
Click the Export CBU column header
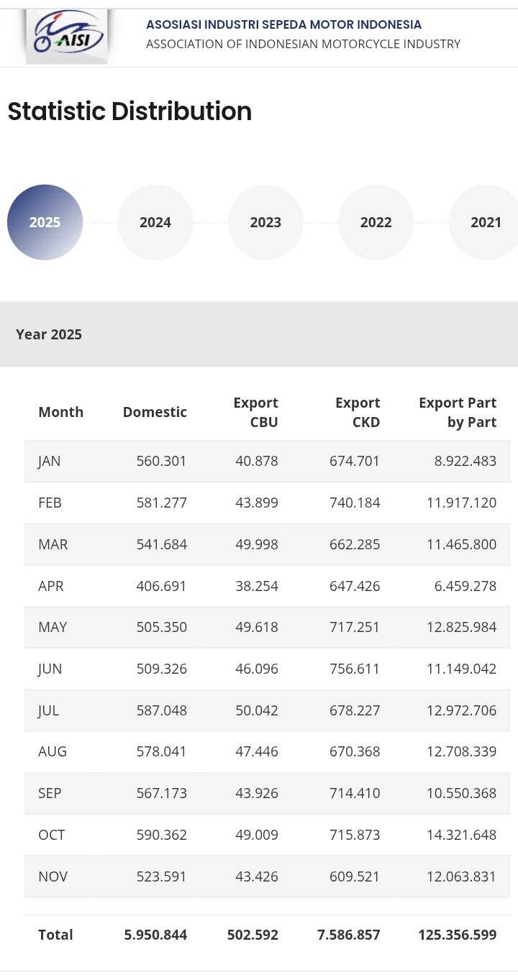(255, 412)
